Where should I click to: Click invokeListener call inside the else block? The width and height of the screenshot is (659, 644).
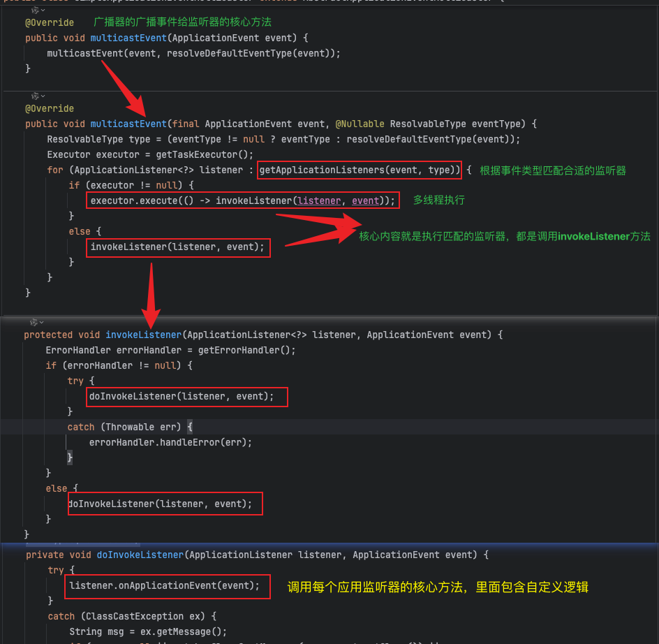pyautogui.click(x=177, y=247)
